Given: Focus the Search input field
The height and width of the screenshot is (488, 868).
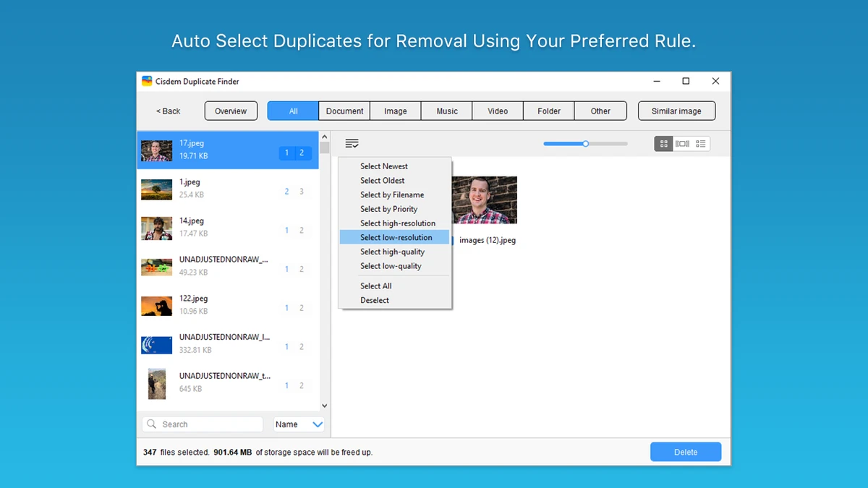Looking at the screenshot, I should coord(203,424).
